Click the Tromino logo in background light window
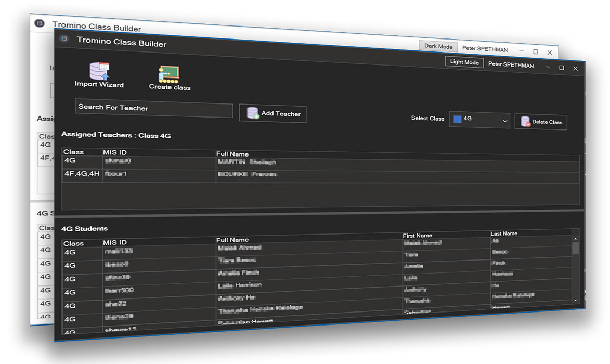 coord(39,23)
